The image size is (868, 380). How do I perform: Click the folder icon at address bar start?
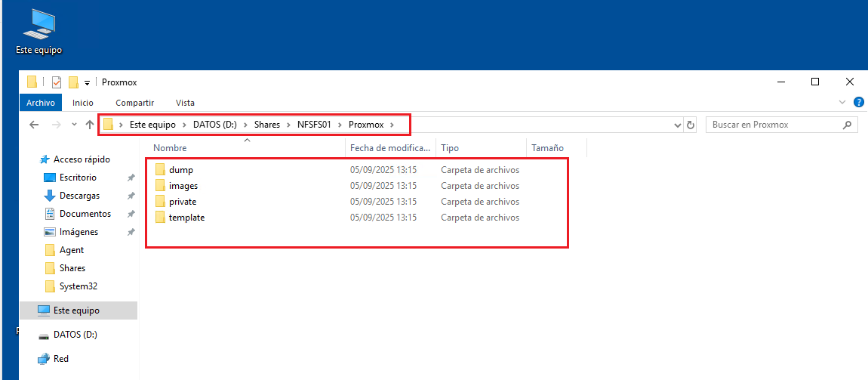[x=109, y=125]
